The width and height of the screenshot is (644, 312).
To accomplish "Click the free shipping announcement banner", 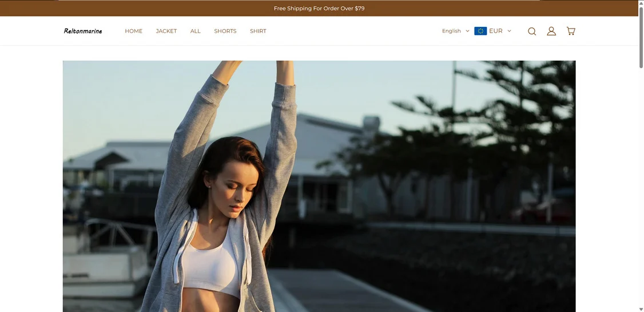I will pos(319,8).
